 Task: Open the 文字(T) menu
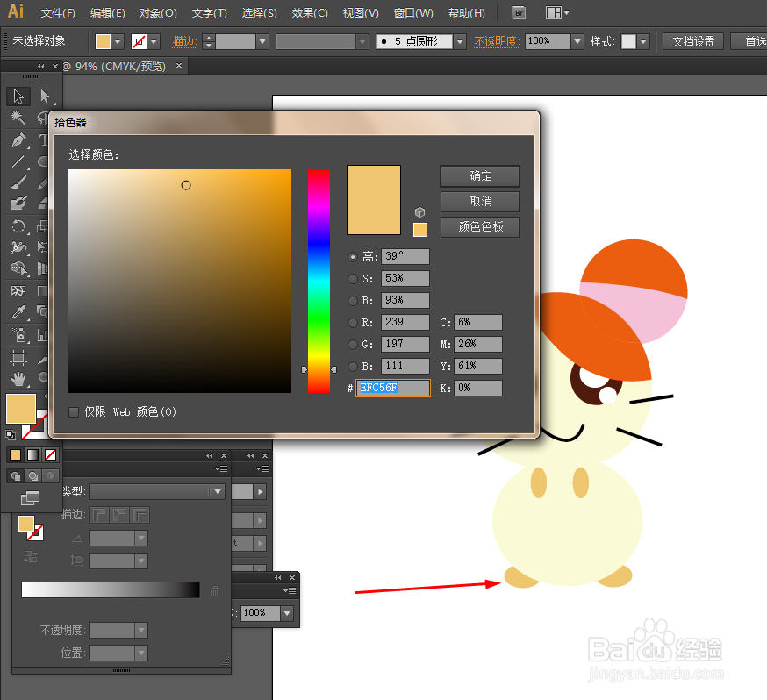coord(210,13)
